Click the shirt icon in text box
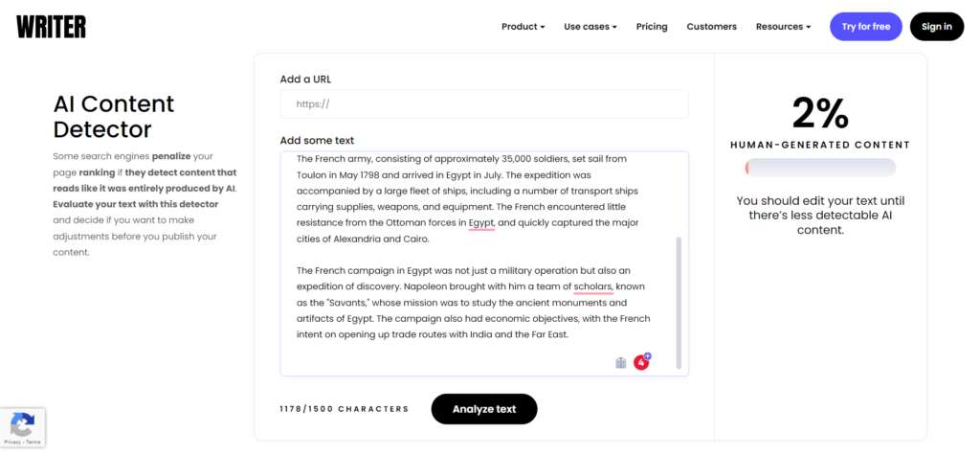980x456 pixels. [x=620, y=362]
